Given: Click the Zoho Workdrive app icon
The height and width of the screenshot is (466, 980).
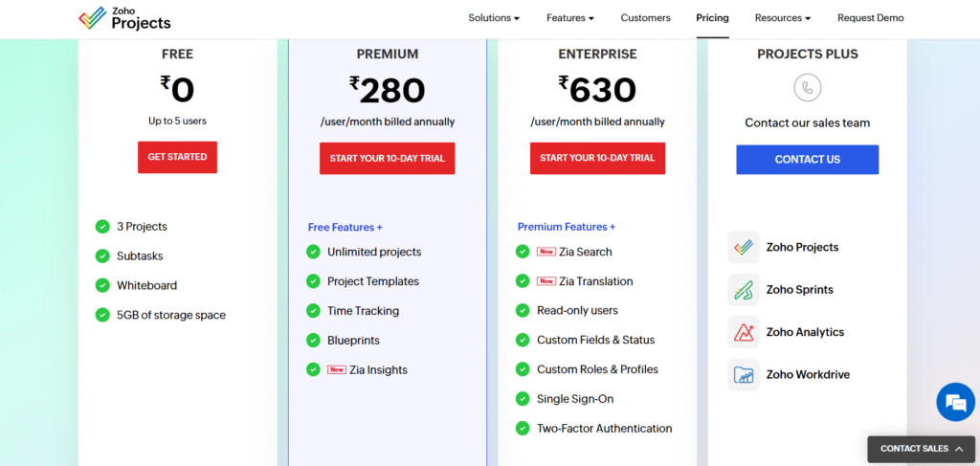Looking at the screenshot, I should coord(744,374).
